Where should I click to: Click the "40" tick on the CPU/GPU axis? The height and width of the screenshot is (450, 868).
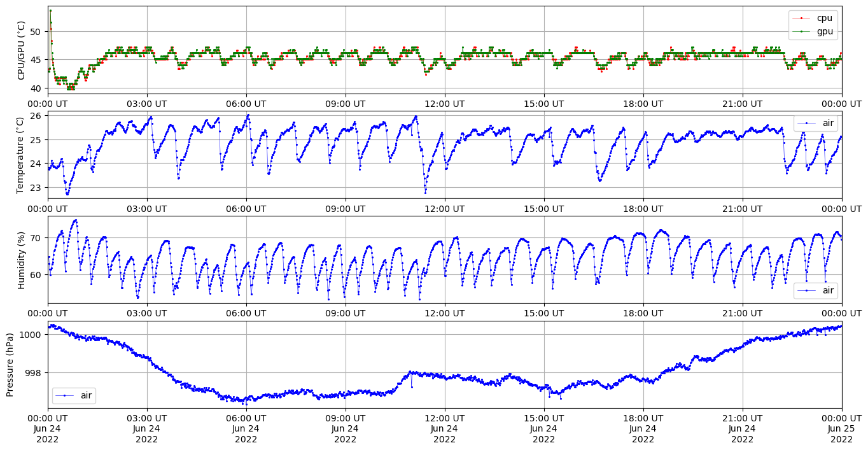point(36,88)
